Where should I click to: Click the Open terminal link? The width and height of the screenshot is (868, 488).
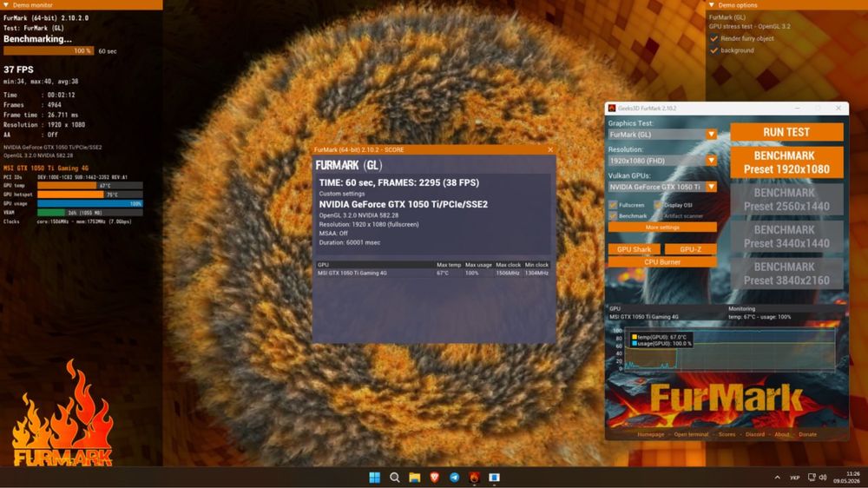point(691,435)
